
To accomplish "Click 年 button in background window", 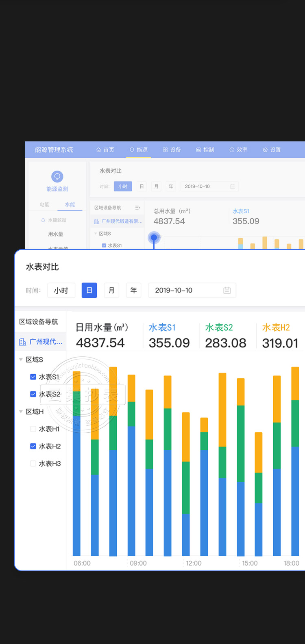I will [171, 186].
